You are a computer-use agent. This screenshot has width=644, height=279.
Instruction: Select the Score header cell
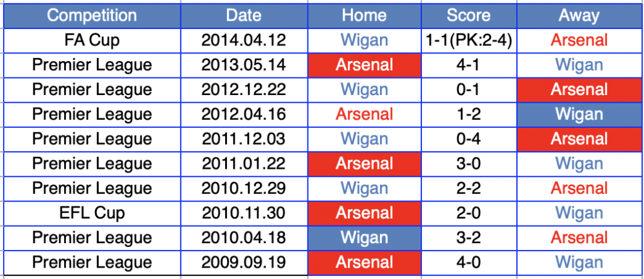468,16
